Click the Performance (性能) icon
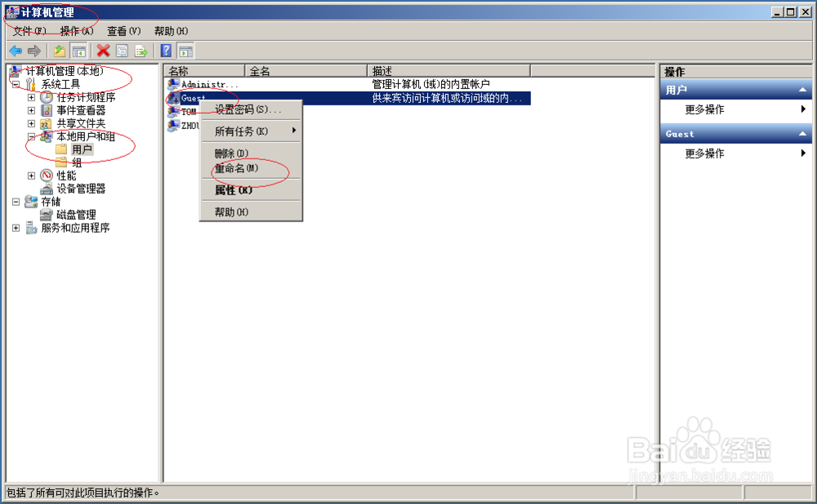 click(47, 176)
